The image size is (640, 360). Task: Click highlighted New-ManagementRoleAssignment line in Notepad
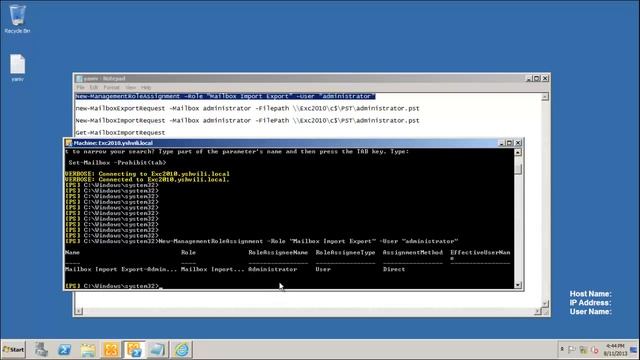[225, 96]
